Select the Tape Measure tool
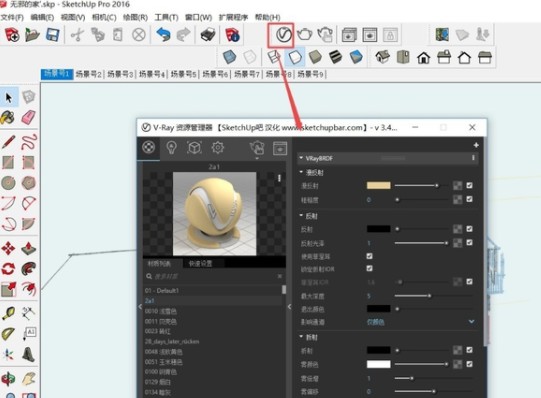Image resolution: width=541 pixels, height=398 pixels. tap(8, 313)
